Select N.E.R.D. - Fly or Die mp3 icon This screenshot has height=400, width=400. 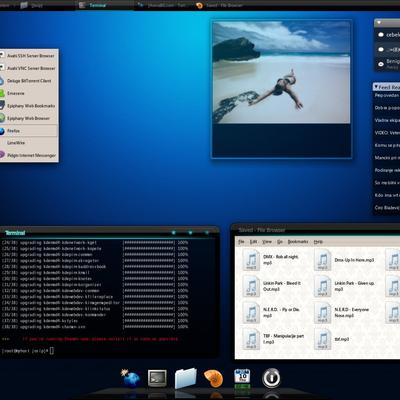tap(251, 313)
